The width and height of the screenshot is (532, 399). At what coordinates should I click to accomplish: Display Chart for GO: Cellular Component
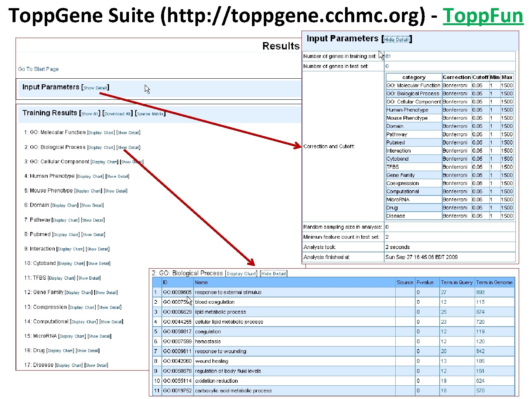click(105, 162)
